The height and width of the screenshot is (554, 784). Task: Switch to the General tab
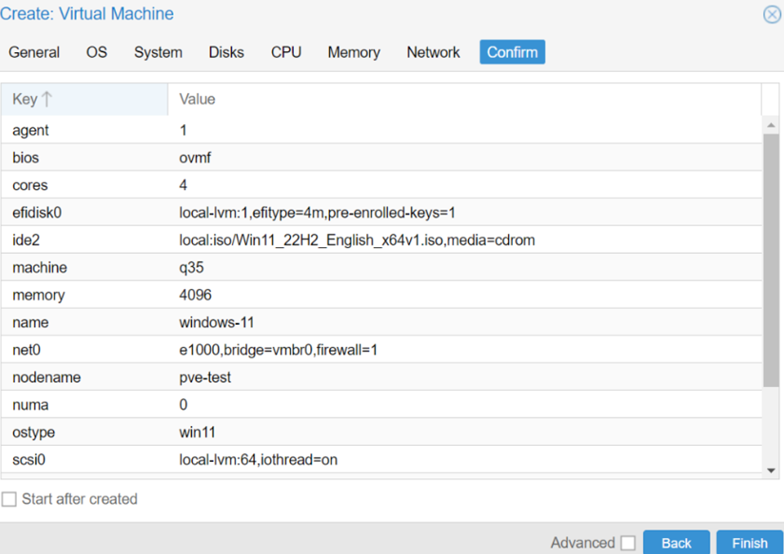point(34,52)
